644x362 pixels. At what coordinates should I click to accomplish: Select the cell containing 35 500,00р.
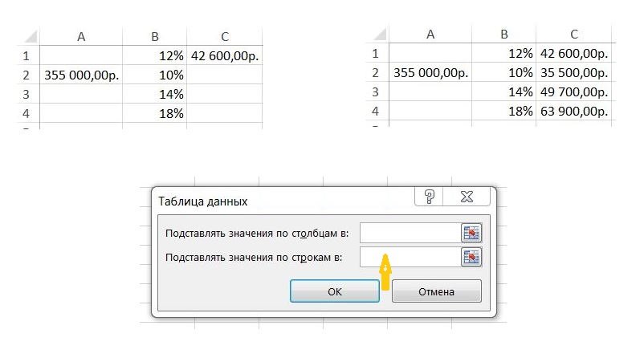[x=574, y=72]
